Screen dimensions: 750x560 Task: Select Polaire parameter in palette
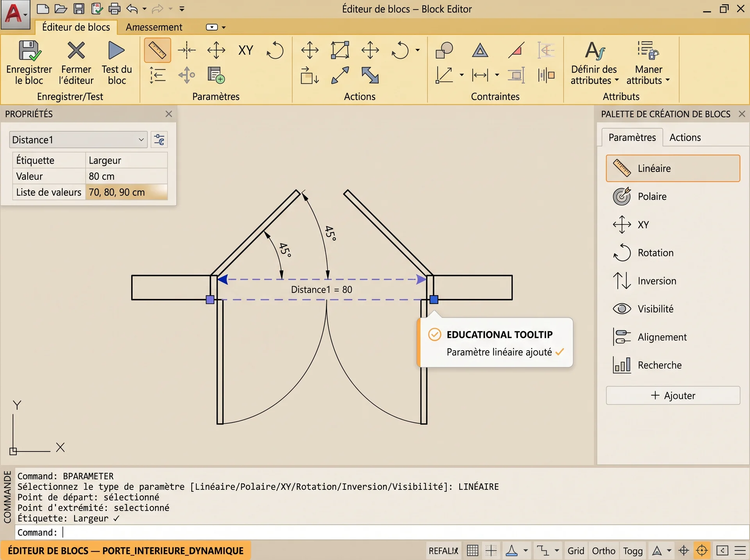pyautogui.click(x=673, y=196)
